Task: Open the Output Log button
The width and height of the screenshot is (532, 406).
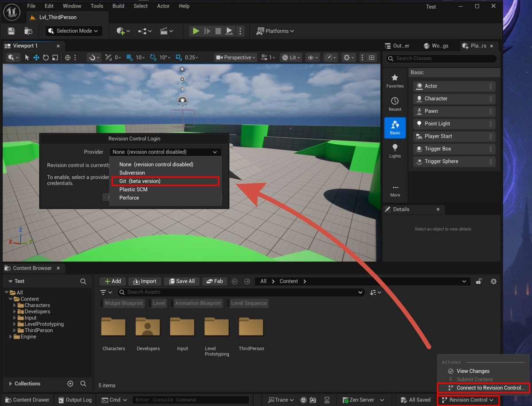Action: (75, 400)
